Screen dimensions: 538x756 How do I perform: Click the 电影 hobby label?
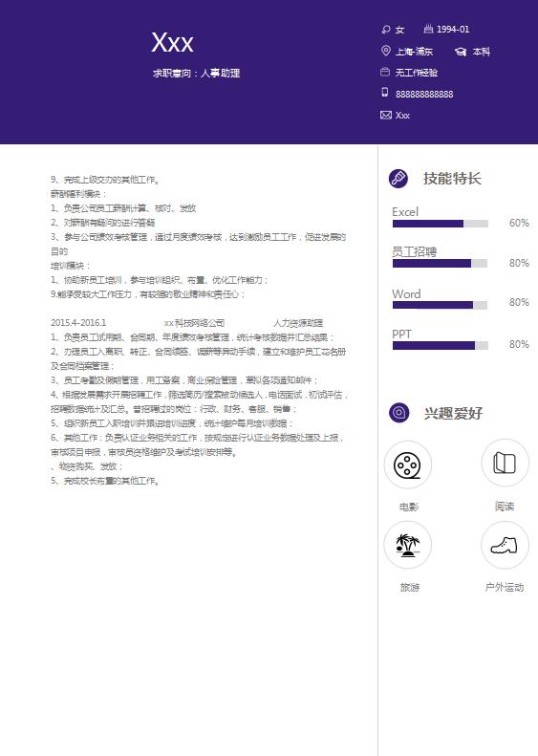[409, 507]
